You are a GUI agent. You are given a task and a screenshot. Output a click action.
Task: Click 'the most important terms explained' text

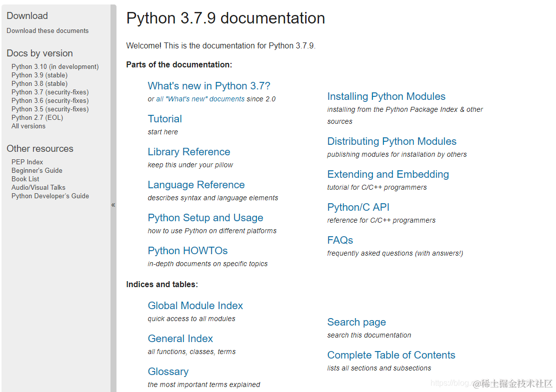(x=204, y=385)
